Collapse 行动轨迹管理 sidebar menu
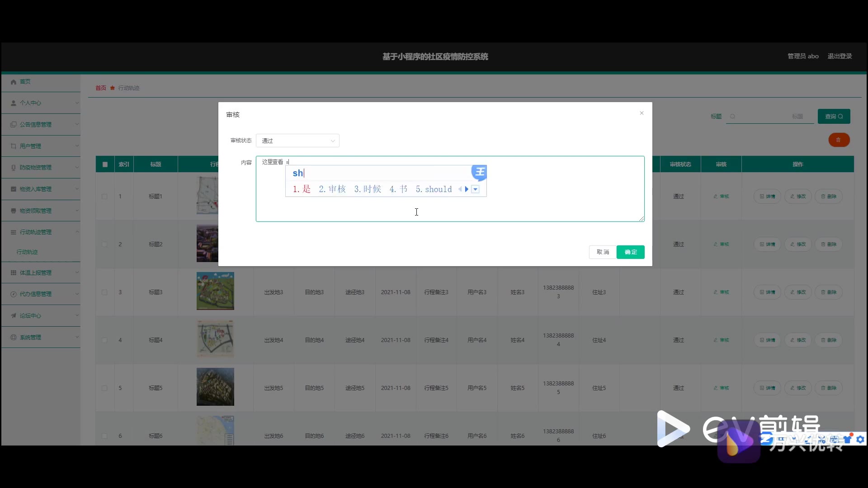Viewport: 868px width, 488px height. [x=41, y=232]
